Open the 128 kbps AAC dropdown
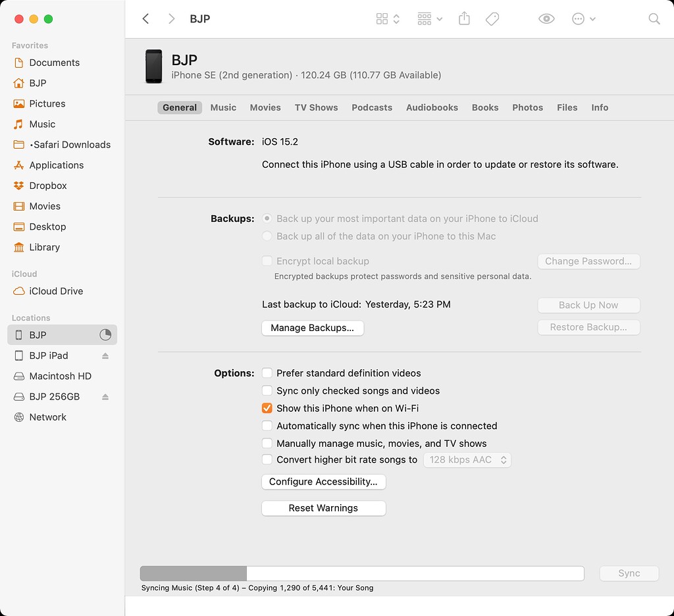 coord(467,459)
